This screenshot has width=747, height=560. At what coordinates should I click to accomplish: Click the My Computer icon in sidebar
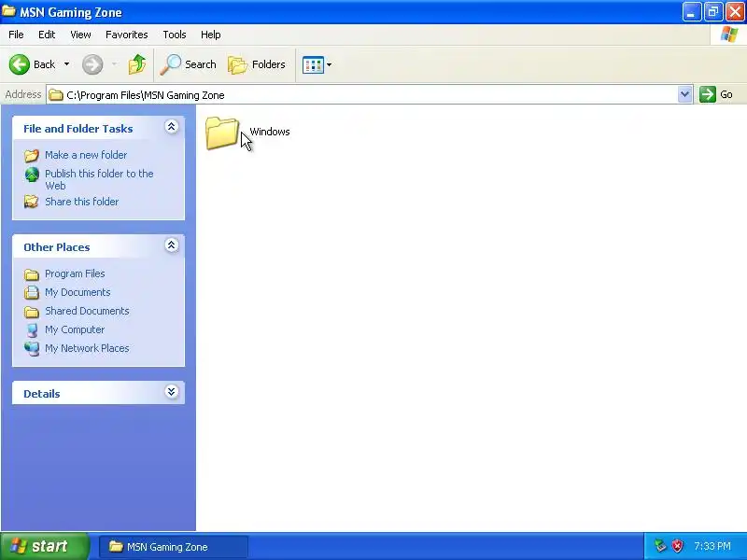tap(32, 330)
